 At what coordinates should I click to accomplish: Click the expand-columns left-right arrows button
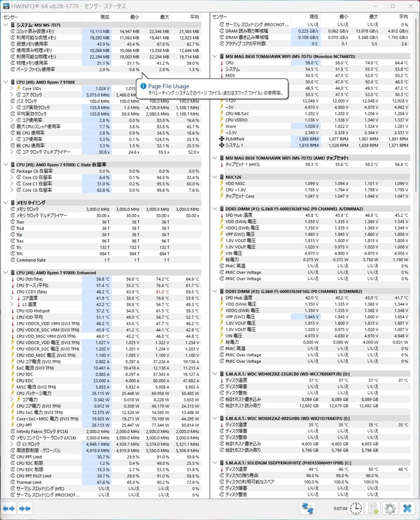(x=9, y=508)
